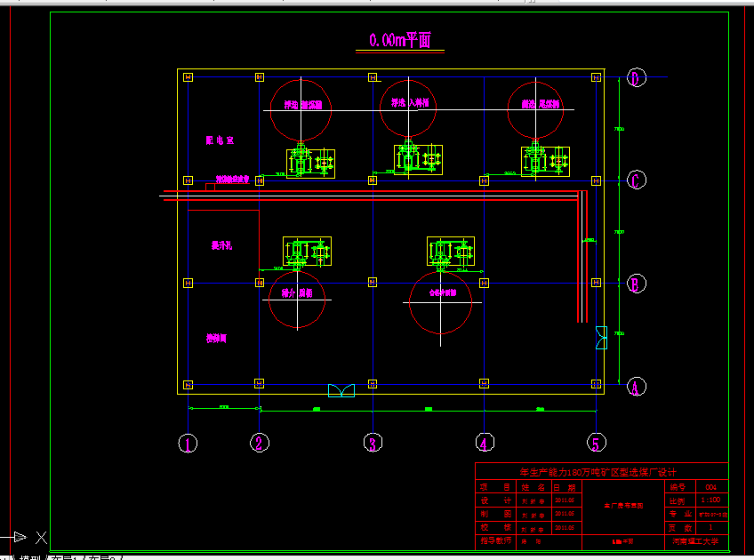Click axis bubble number 5
This screenshot has height=560, width=754.
[597, 443]
